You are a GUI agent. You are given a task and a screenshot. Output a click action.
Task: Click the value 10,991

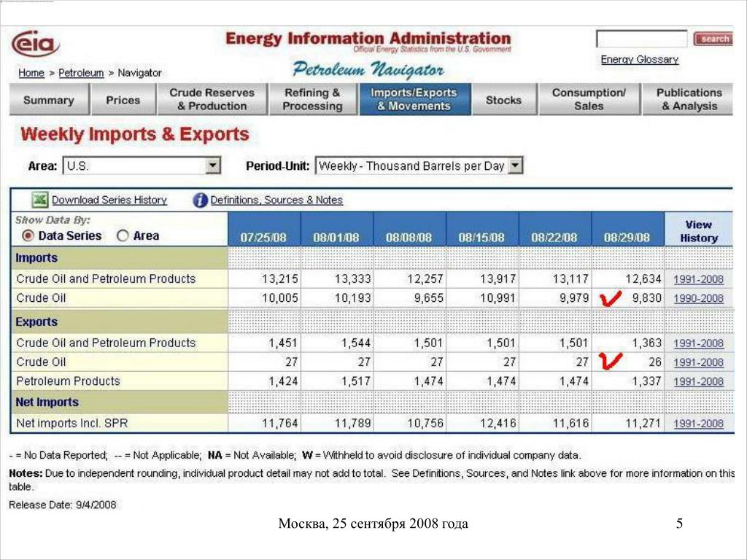tap(498, 298)
